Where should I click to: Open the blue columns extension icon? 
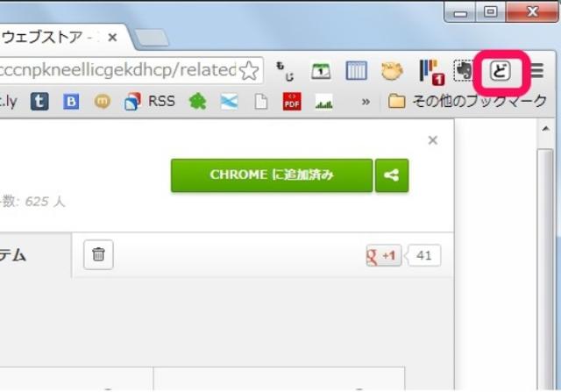coord(356,70)
